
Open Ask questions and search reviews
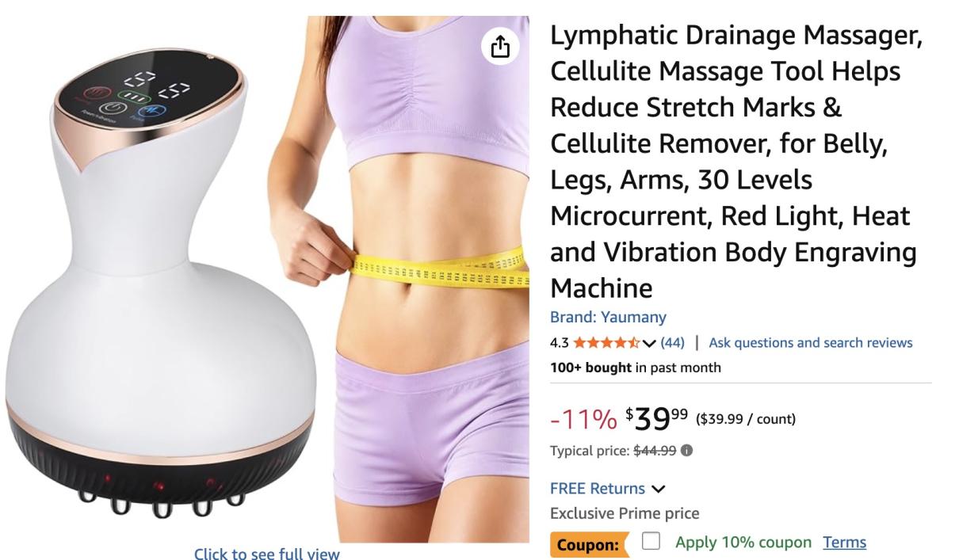810,343
